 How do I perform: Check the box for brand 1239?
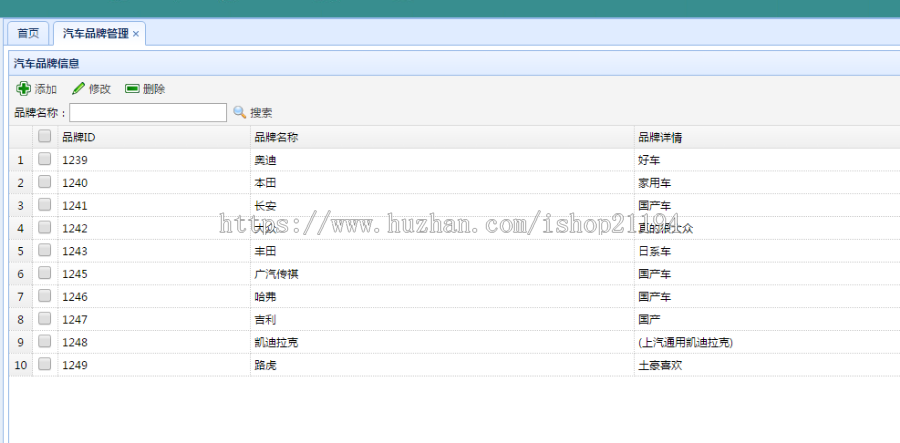(44, 159)
